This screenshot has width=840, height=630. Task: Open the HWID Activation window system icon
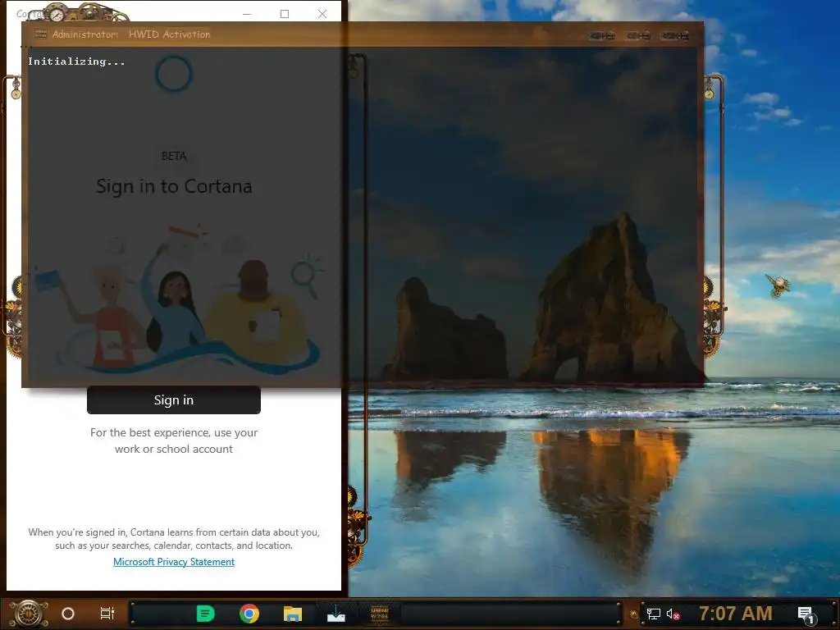tap(41, 34)
